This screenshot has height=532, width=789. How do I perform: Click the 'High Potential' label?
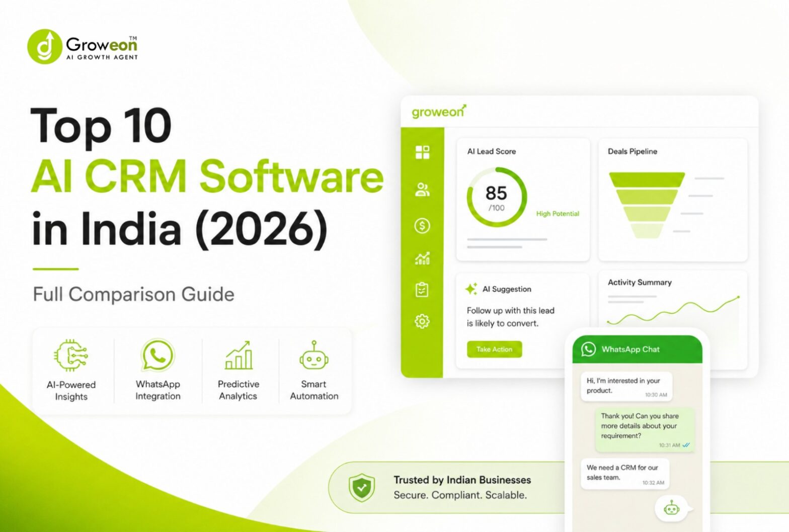pyautogui.click(x=558, y=214)
